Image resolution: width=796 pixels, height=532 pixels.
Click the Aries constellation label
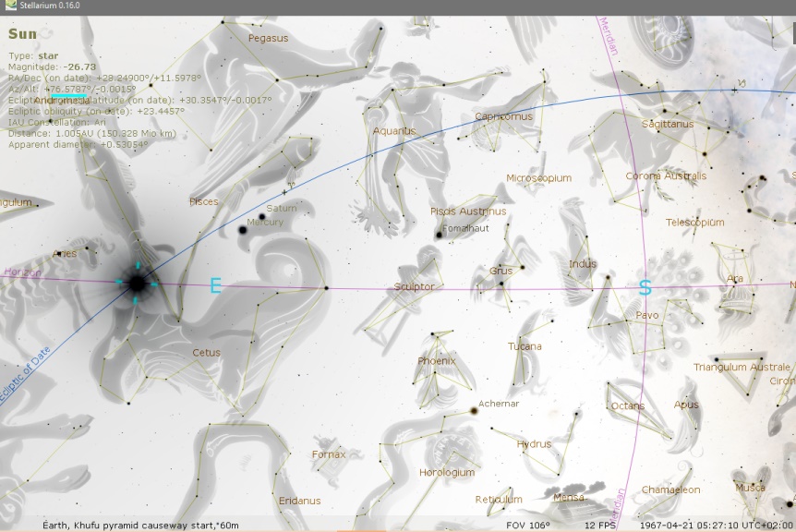point(65,253)
